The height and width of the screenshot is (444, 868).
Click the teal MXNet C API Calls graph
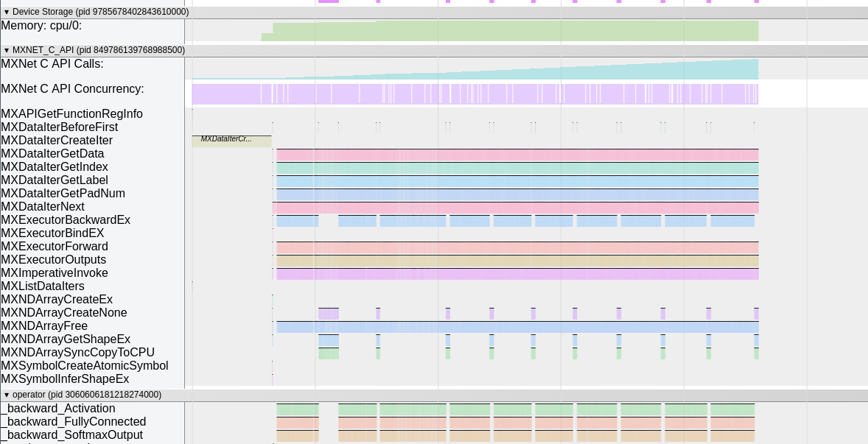[475, 70]
